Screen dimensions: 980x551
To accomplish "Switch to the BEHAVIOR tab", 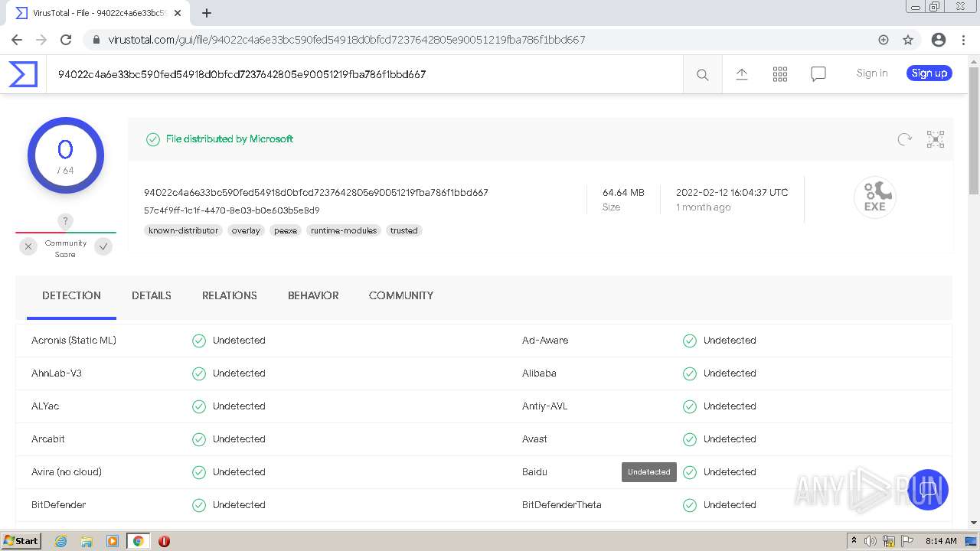I will (313, 295).
